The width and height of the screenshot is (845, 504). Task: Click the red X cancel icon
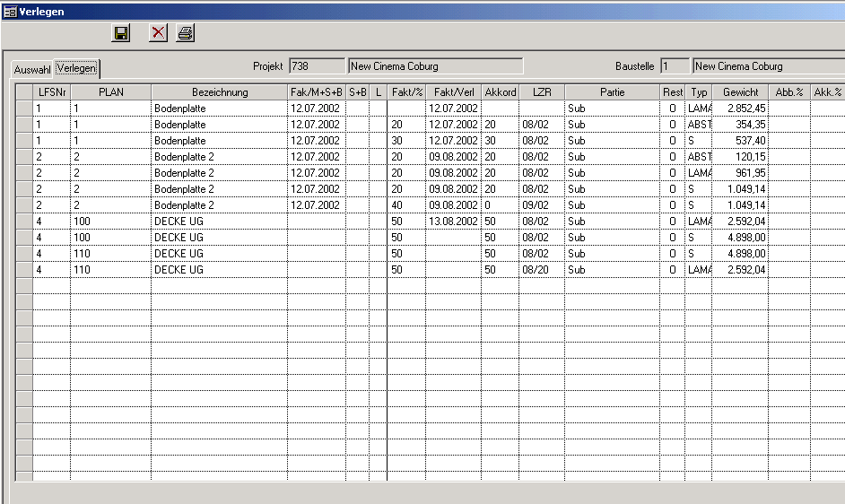tap(158, 33)
